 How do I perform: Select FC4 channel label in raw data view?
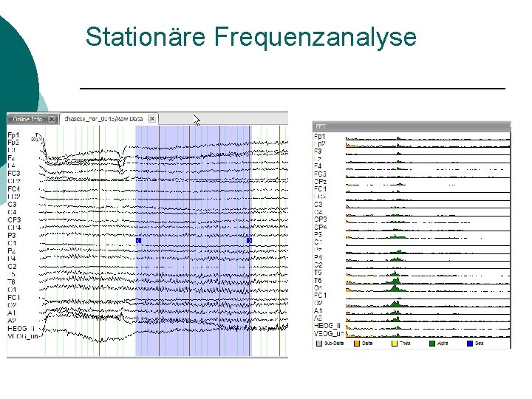tap(14, 188)
